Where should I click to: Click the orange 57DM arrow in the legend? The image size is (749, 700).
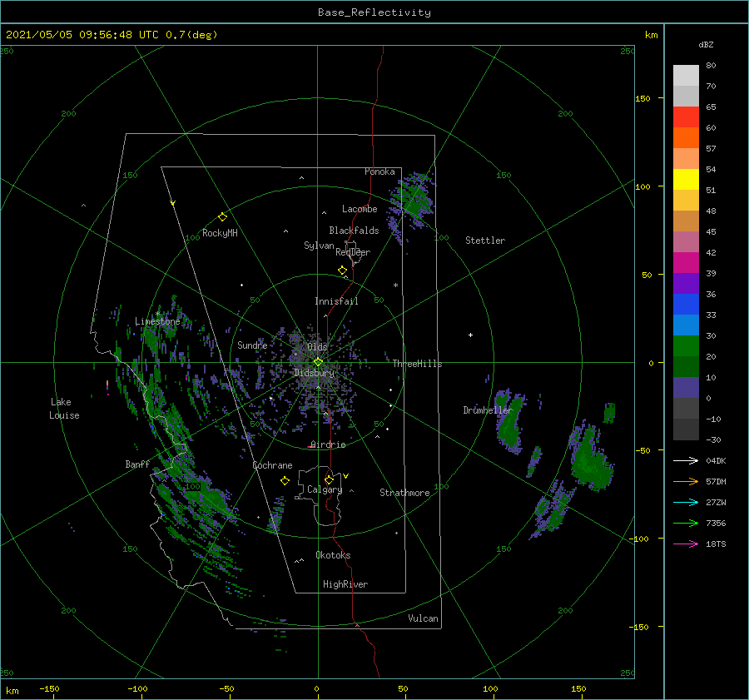[x=686, y=482]
